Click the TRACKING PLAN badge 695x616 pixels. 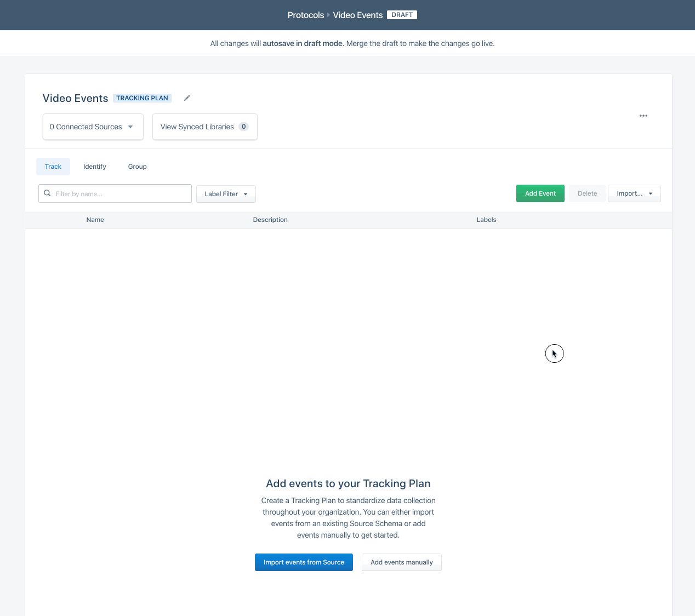[142, 98]
